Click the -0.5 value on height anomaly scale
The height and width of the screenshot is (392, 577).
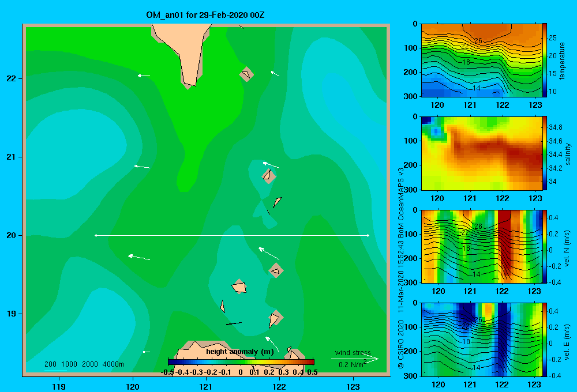coord(168,372)
